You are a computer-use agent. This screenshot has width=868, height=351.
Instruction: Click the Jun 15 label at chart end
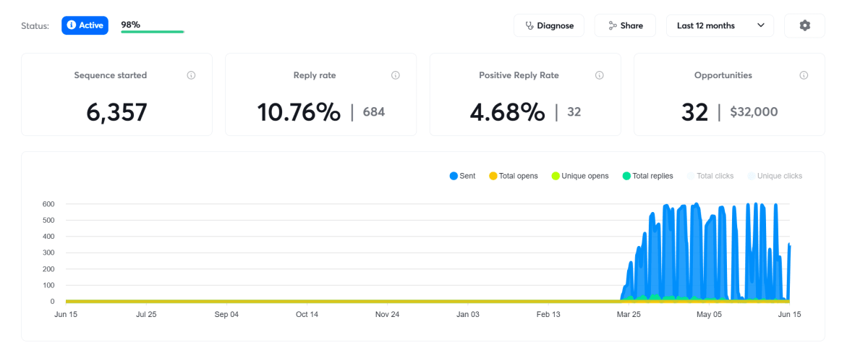coord(788,315)
